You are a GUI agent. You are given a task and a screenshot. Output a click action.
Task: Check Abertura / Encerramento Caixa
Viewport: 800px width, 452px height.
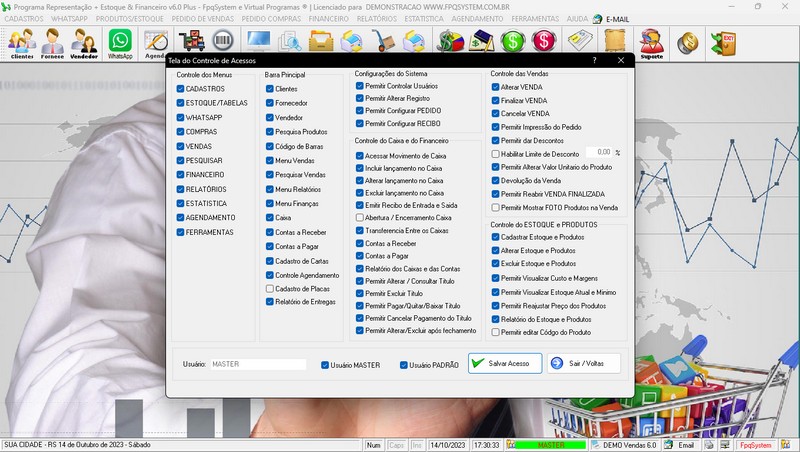point(360,218)
